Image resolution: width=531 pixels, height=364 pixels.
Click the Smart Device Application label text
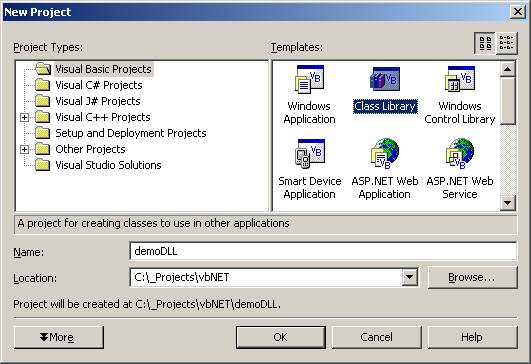point(309,188)
